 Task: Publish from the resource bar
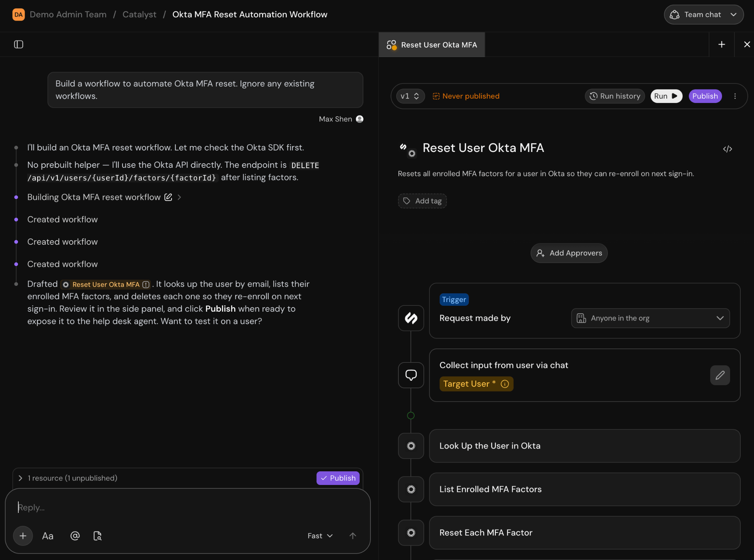point(338,478)
